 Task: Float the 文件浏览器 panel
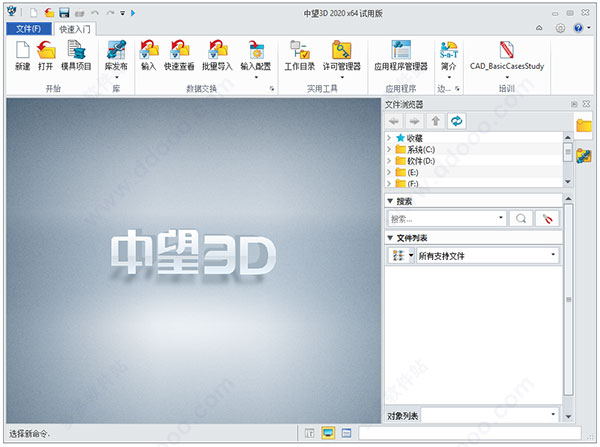tap(574, 104)
